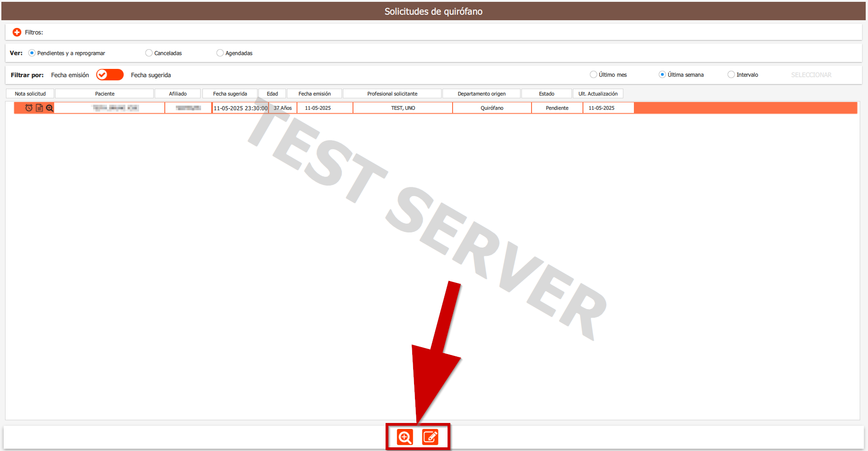Viewport: 868px width, 451px height.
Task: Select the 'Pendientes y a reprogramar' radio button
Action: [x=32, y=53]
